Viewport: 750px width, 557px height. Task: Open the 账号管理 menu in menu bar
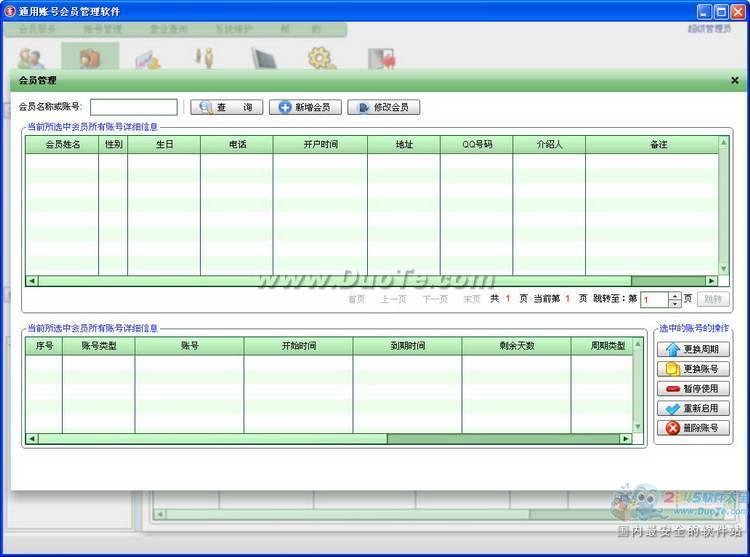pos(102,29)
